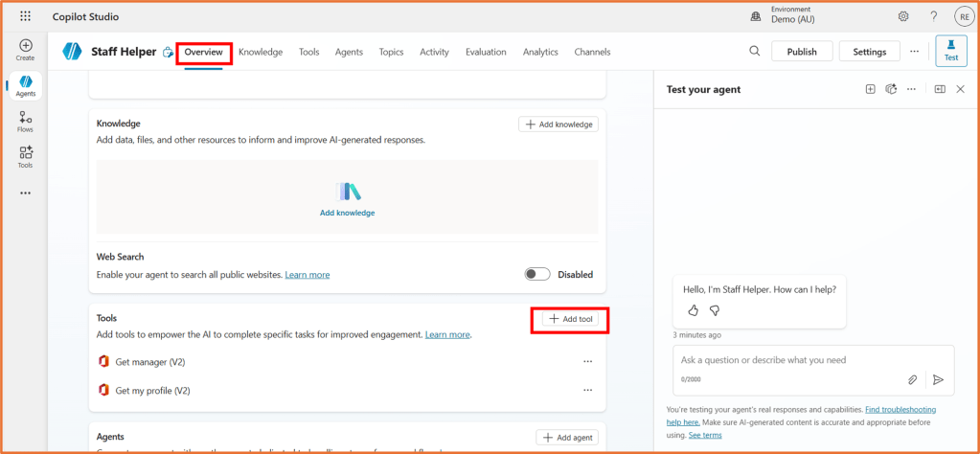Switch to the Tools tab
980x454 pixels.
point(308,53)
